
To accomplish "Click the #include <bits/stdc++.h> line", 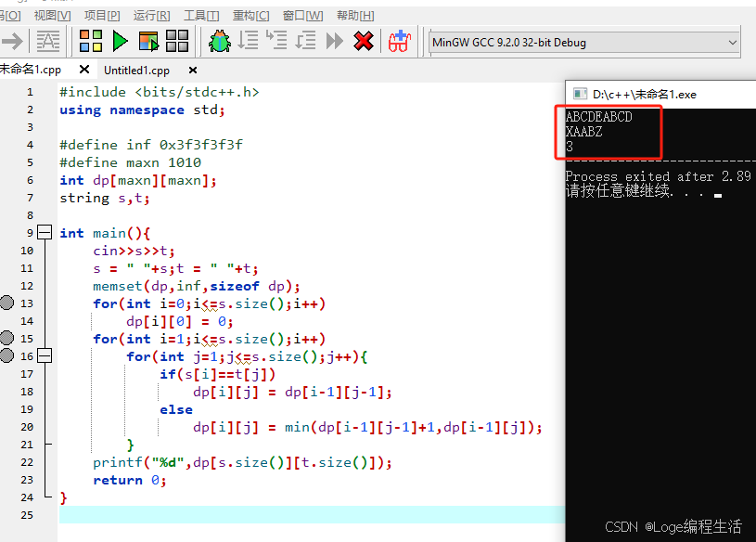I will click(x=160, y=92).
